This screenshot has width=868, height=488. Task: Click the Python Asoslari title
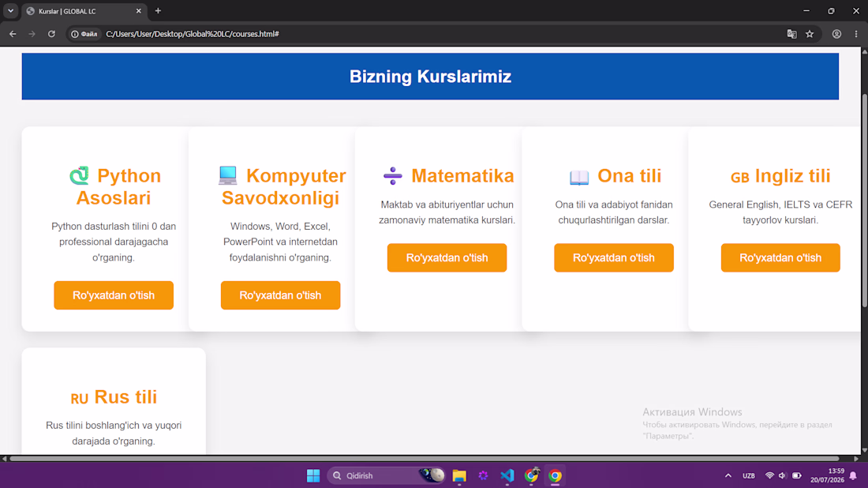[114, 186]
